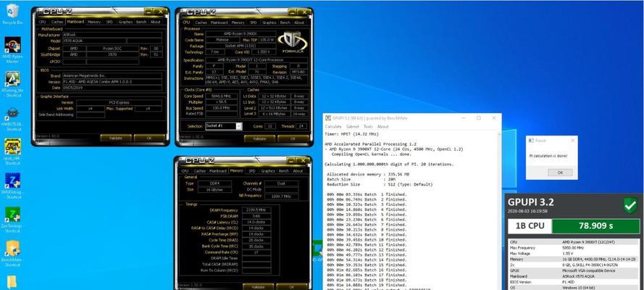Click Validate in Ryzen processor CPU-Z window
The height and width of the screenshot is (290, 644).
(259, 139)
